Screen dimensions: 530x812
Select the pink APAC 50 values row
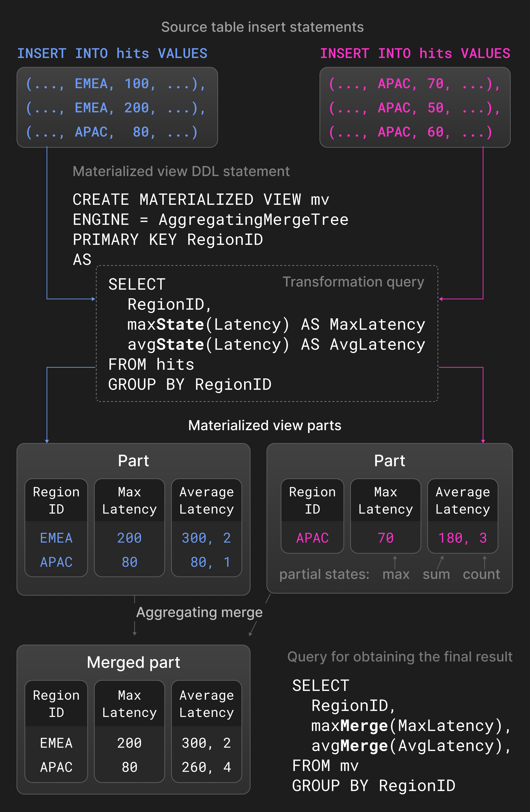pos(414,108)
